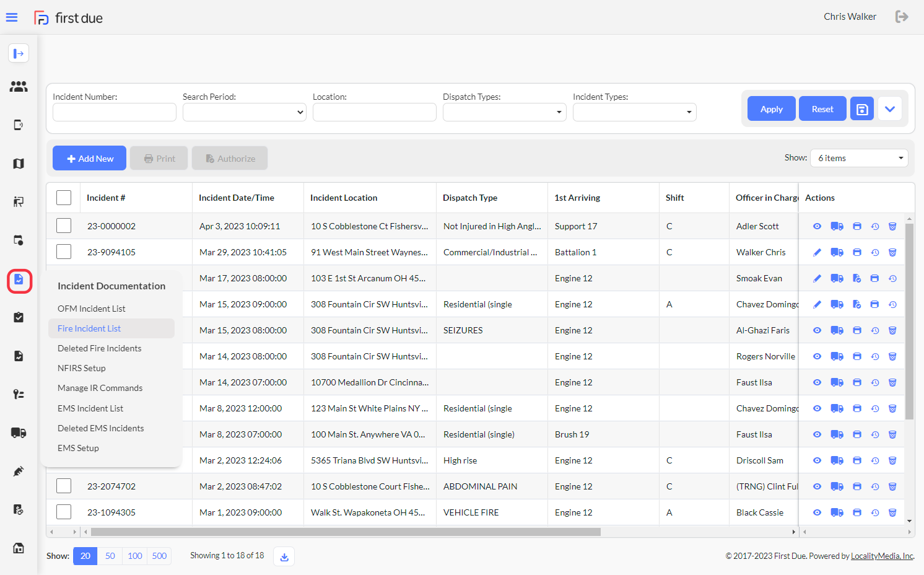Focus the Incident Number input field
Screen dimensions: 924x575
point(115,112)
